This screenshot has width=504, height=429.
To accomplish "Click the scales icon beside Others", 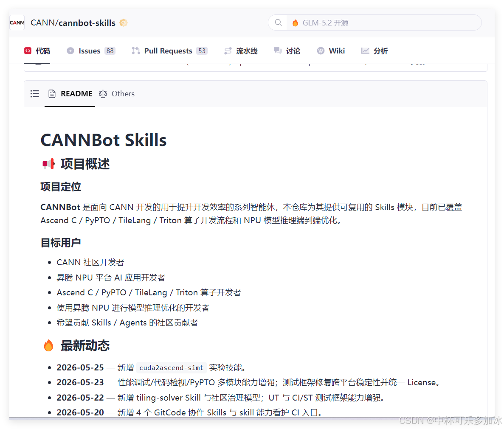I will click(x=103, y=94).
